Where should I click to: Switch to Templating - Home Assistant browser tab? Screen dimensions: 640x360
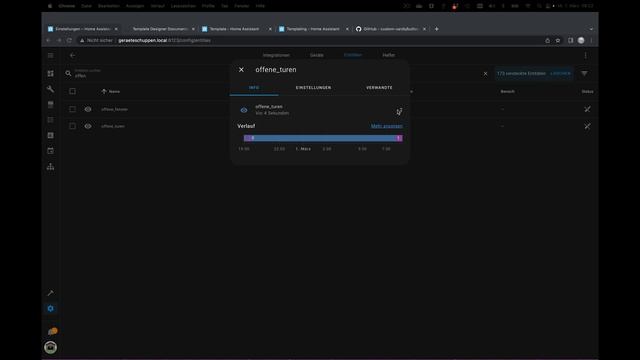pyautogui.click(x=313, y=29)
